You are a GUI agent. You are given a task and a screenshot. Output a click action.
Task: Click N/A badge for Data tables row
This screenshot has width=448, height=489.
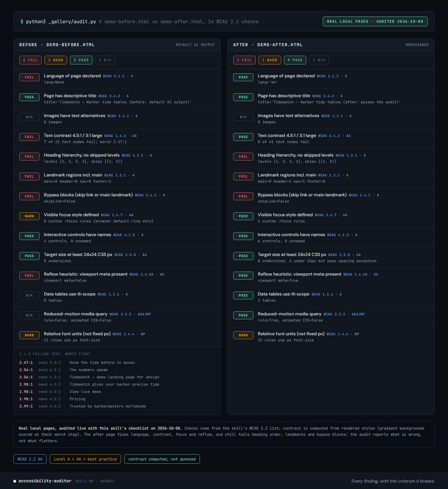29,295
